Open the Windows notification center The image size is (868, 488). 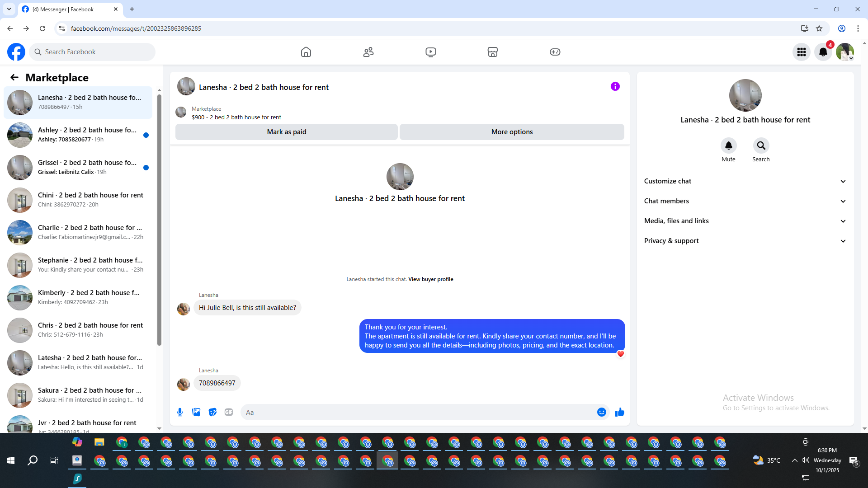pyautogui.click(x=854, y=460)
